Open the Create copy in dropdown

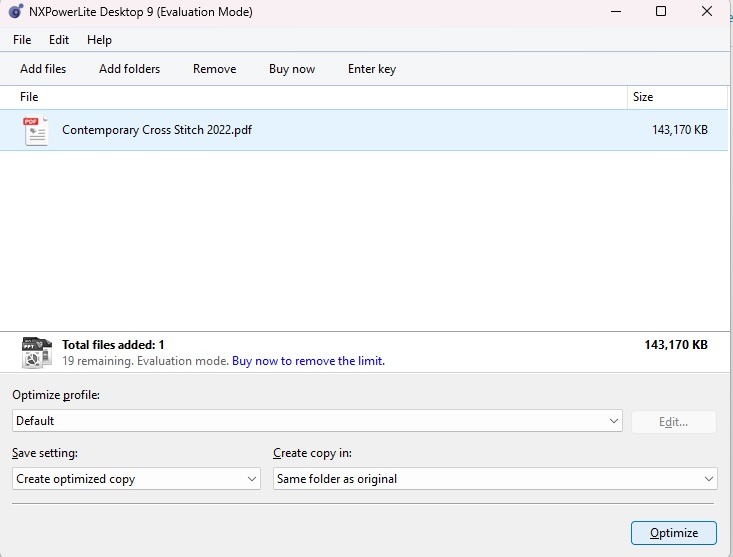(x=495, y=479)
